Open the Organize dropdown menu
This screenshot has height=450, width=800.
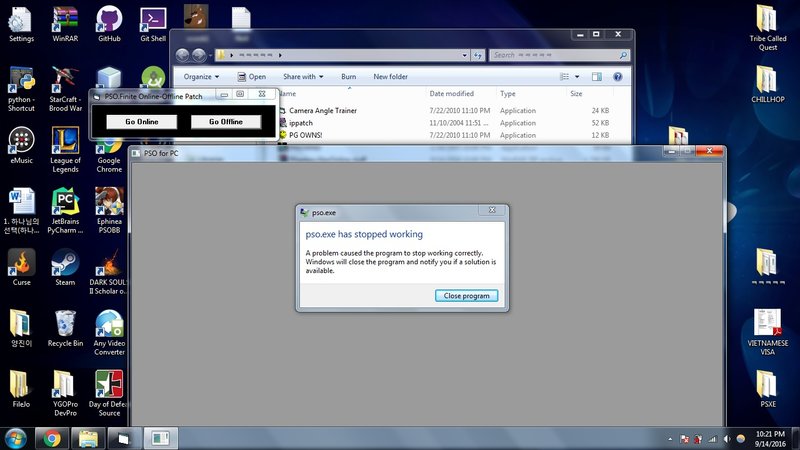point(201,77)
